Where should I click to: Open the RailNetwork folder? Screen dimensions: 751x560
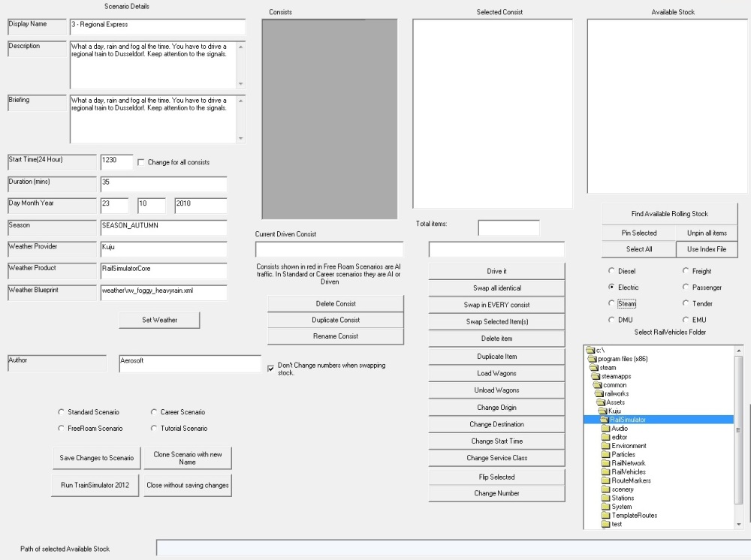(x=628, y=463)
